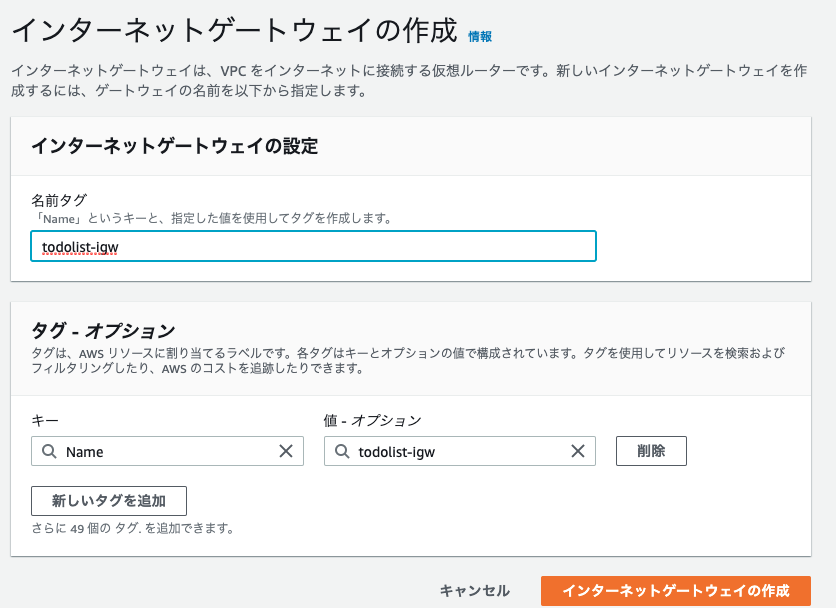This screenshot has width=836, height=608.
Task: Tap the search icon beside the Name key text
Action: pyautogui.click(x=49, y=451)
